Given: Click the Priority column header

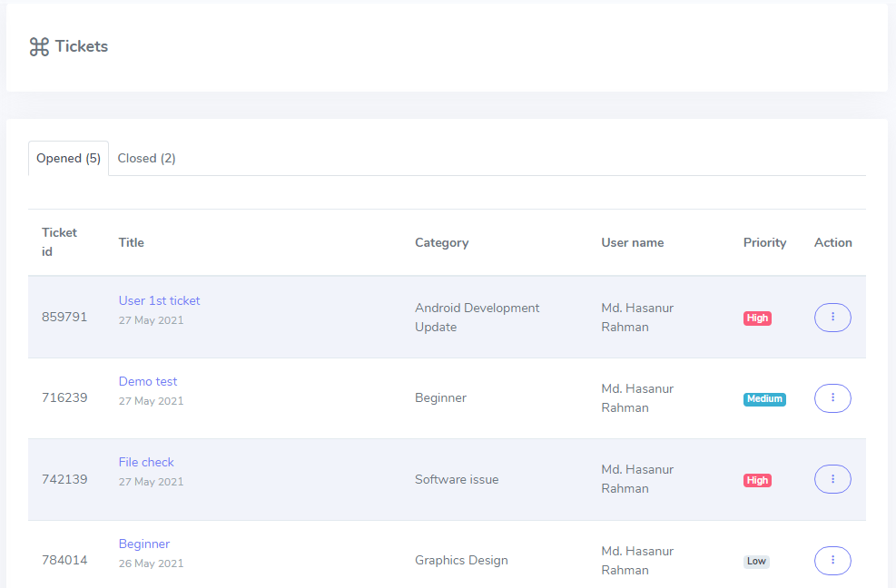Looking at the screenshot, I should [764, 242].
